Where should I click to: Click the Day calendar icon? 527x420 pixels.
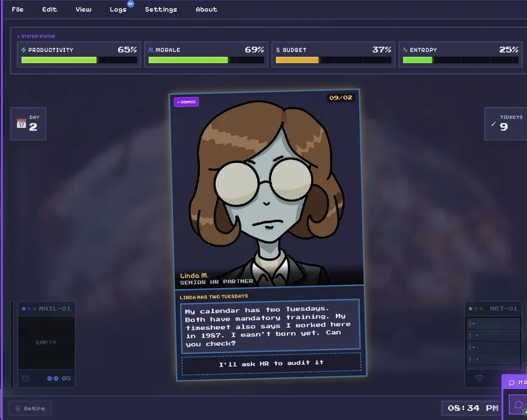21,123
